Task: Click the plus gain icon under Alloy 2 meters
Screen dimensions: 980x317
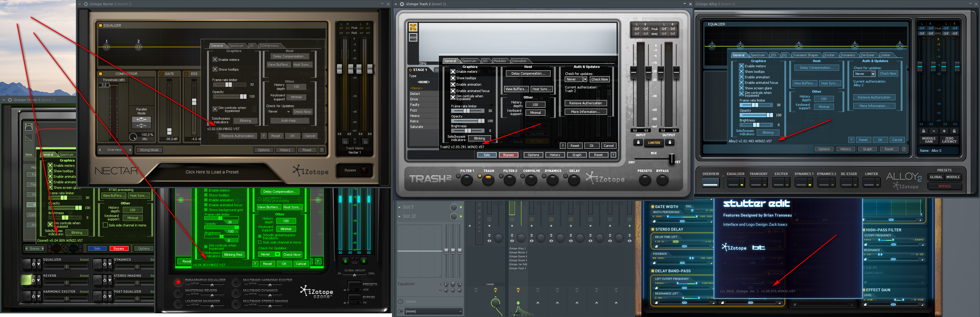Action: point(944,131)
